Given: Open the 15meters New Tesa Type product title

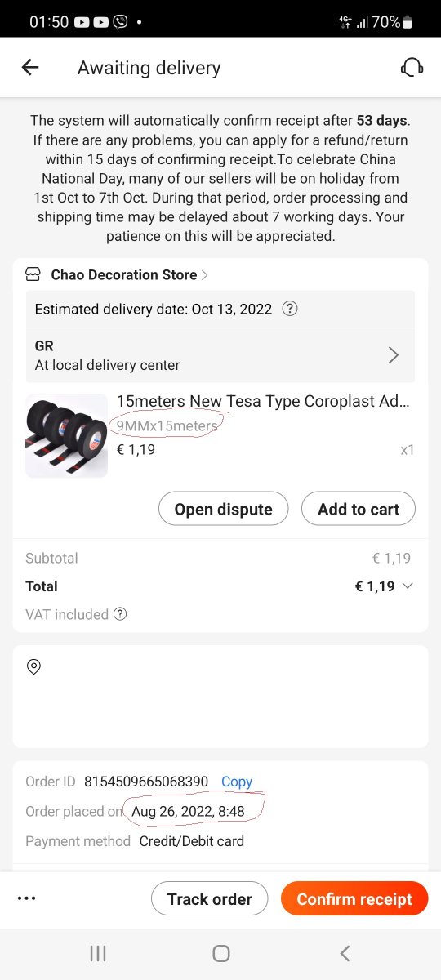Looking at the screenshot, I should (x=263, y=401).
